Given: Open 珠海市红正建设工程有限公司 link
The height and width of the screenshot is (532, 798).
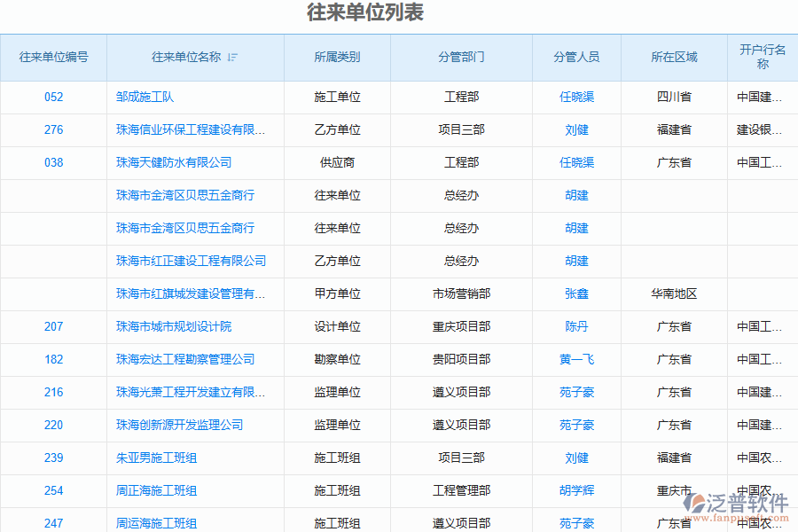Looking at the screenshot, I should tap(191, 261).
